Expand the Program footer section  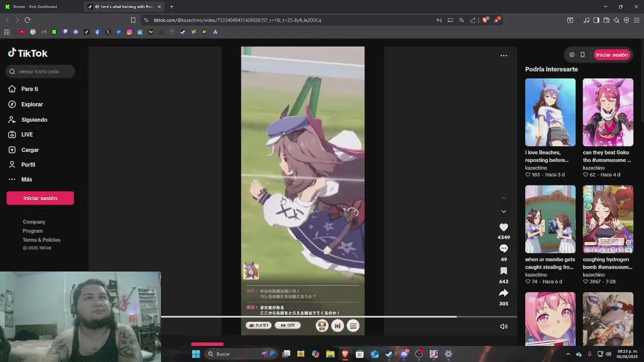pos(33,231)
